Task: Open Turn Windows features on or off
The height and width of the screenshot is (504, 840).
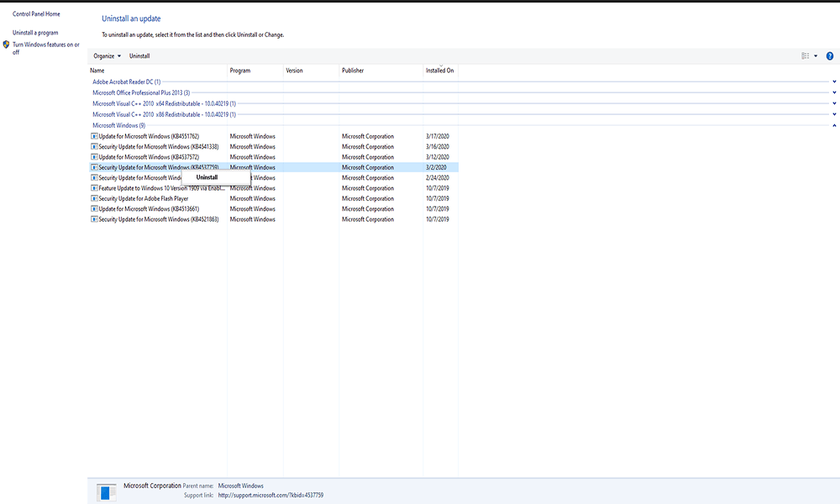Action: click(46, 48)
